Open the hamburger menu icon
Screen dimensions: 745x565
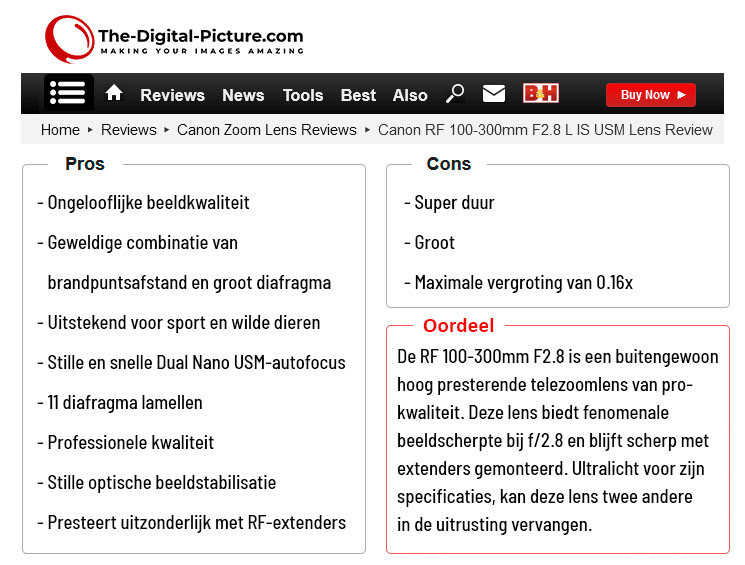coord(68,94)
